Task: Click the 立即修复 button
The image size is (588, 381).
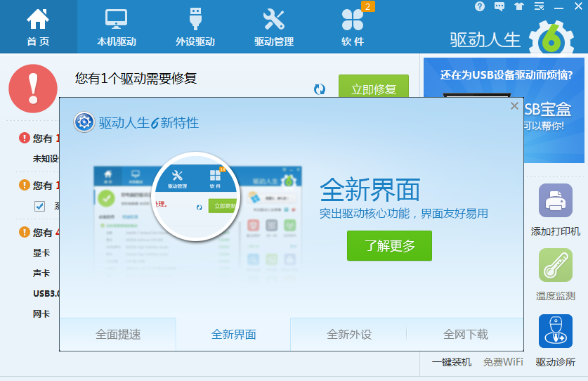Action: (x=374, y=86)
